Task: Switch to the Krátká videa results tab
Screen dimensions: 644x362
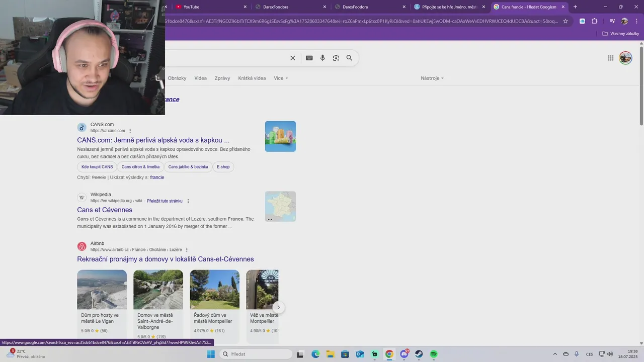Action: tap(252, 78)
